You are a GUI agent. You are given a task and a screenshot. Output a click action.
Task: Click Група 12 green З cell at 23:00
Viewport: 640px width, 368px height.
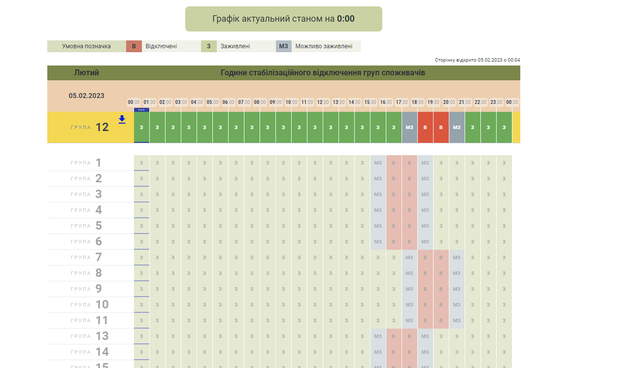tap(504, 127)
